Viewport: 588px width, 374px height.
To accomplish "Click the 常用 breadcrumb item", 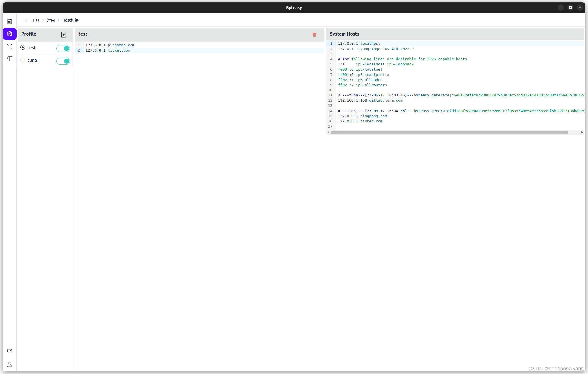I will [51, 20].
